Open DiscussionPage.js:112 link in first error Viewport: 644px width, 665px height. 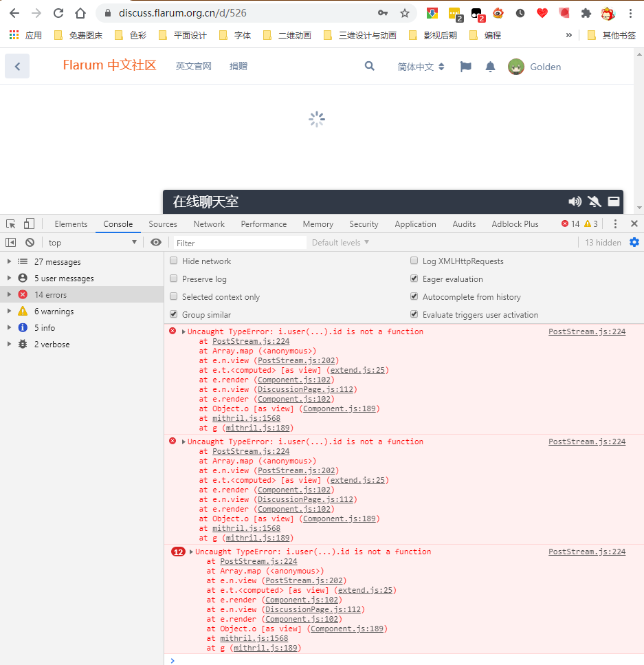click(x=305, y=389)
